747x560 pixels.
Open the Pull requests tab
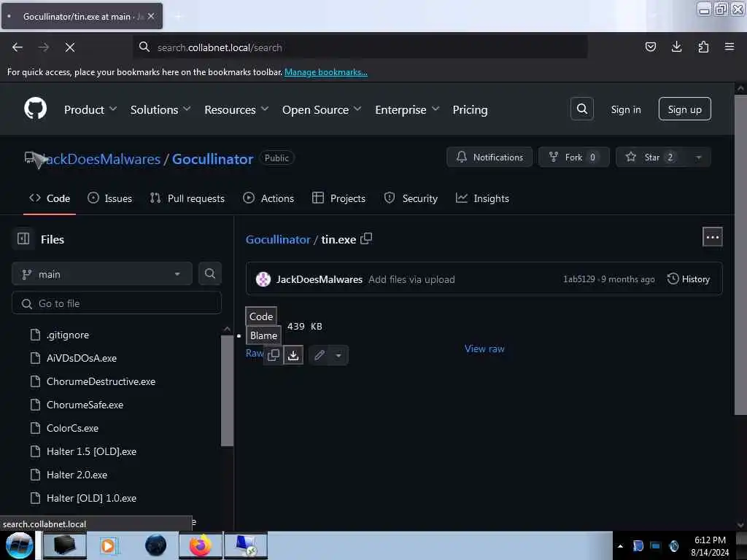point(187,198)
